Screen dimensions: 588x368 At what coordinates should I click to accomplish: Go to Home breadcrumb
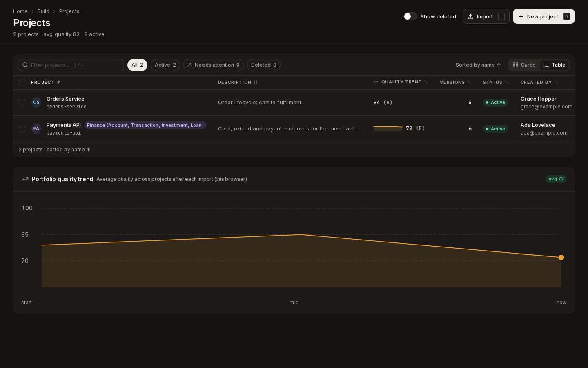tap(20, 11)
